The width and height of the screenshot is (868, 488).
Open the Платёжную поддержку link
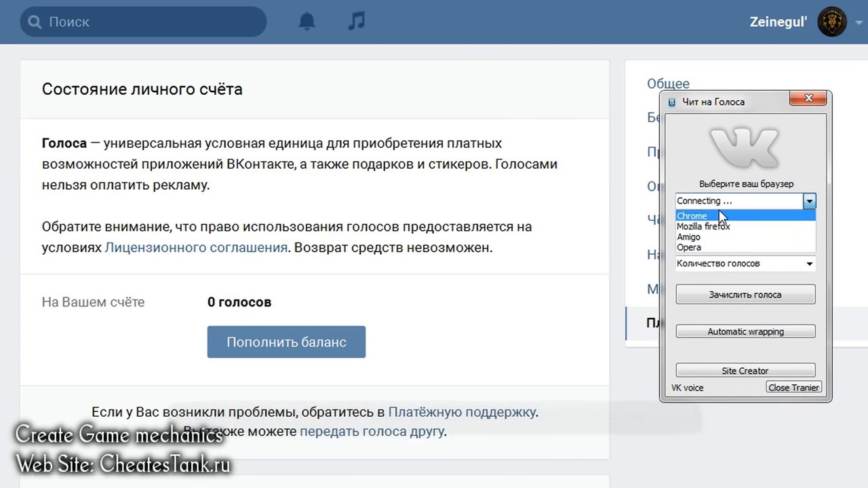462,411
